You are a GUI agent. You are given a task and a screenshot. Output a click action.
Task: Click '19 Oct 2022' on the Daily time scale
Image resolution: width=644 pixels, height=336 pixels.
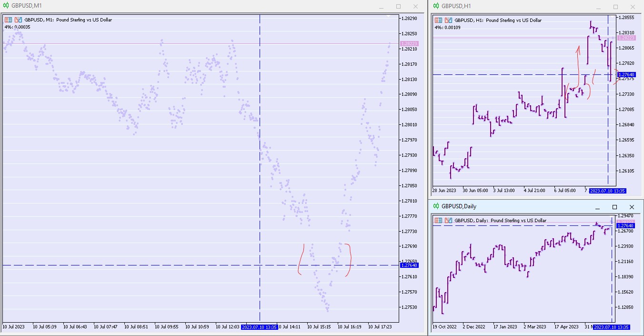tap(444, 327)
